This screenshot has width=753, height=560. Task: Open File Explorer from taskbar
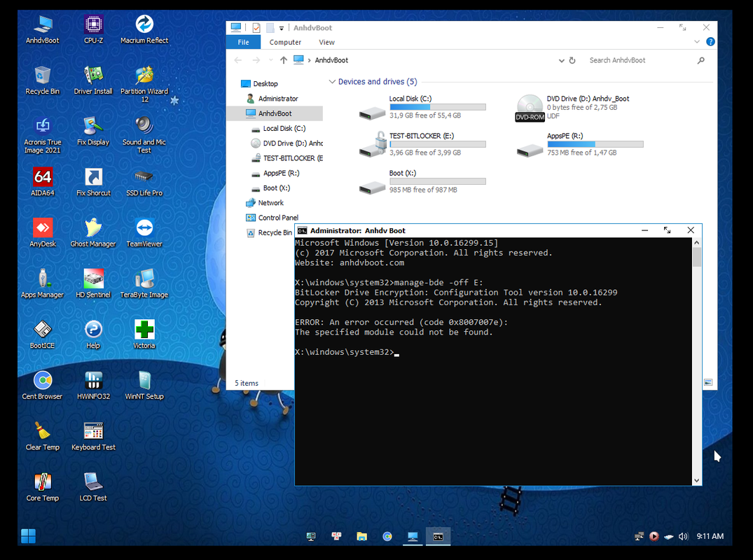coord(361,536)
